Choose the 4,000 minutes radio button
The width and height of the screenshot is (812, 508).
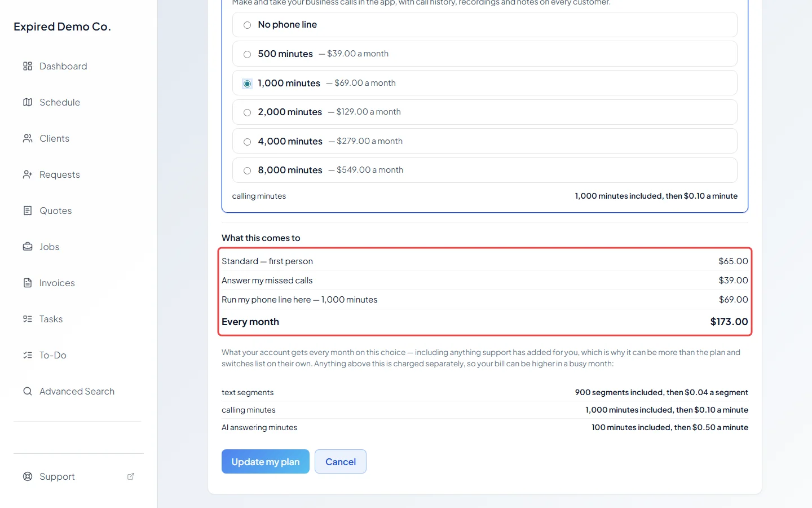(x=247, y=142)
